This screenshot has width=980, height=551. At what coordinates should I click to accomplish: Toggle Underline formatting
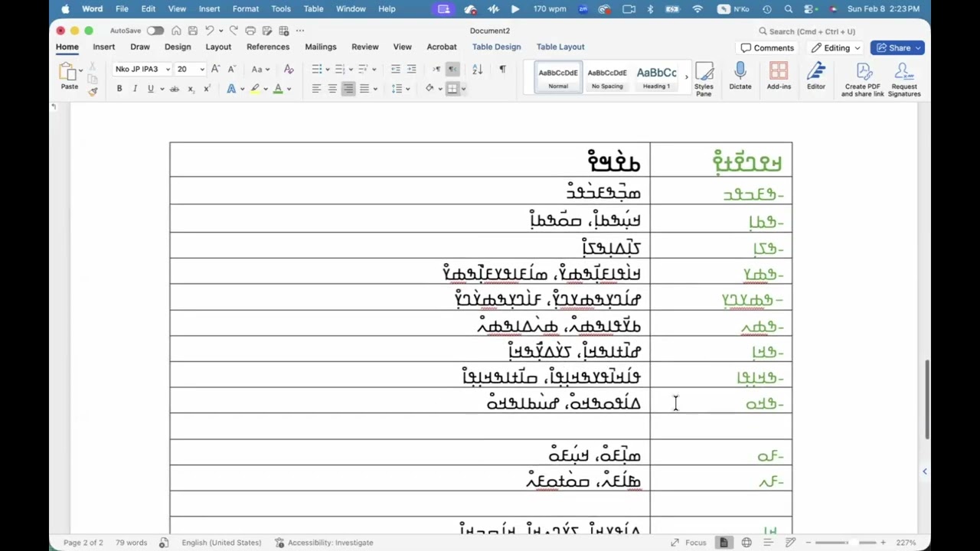[x=150, y=89]
